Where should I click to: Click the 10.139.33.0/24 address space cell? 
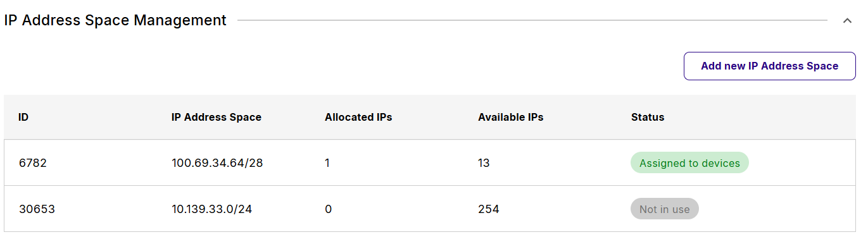click(211, 209)
